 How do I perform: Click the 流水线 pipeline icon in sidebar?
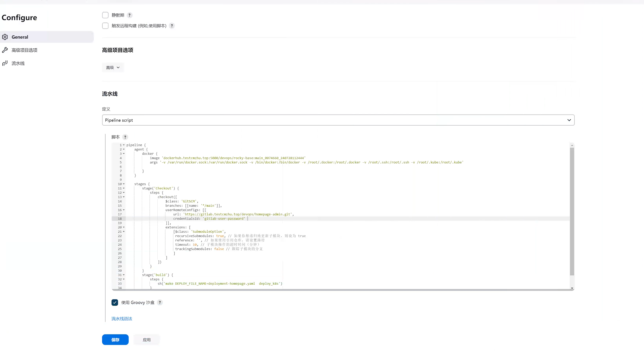[5, 63]
